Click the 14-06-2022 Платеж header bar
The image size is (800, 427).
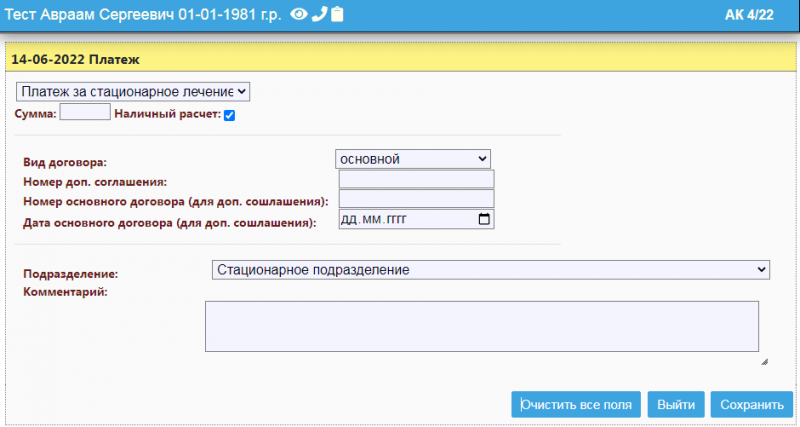tap(400, 60)
